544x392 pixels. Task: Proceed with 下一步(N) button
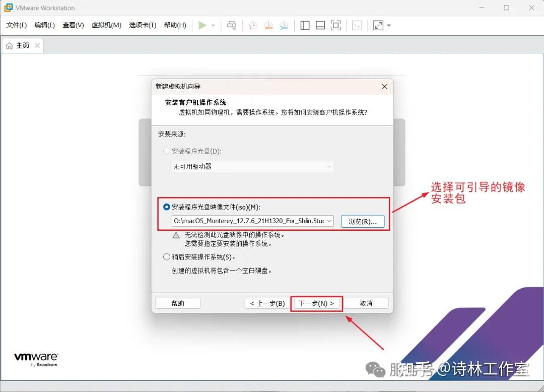coord(316,303)
